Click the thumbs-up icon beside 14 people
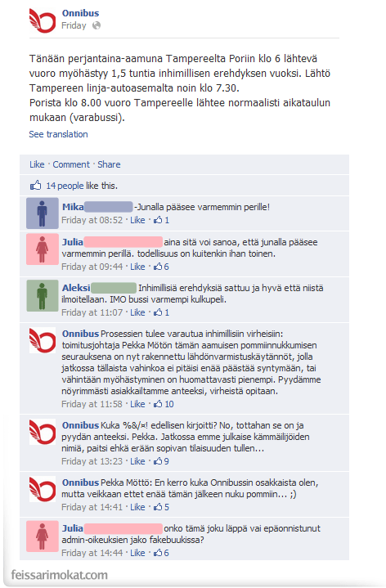386x588 pixels. coord(36,186)
